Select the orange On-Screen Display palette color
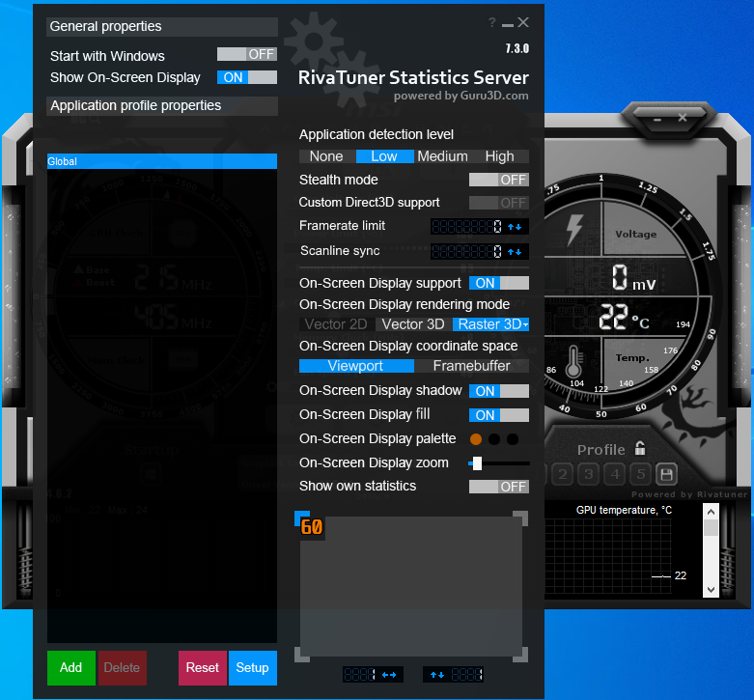 coord(476,439)
